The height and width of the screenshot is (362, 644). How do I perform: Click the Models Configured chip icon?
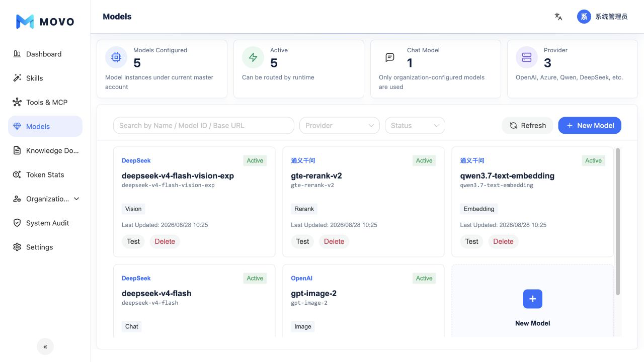pos(116,57)
